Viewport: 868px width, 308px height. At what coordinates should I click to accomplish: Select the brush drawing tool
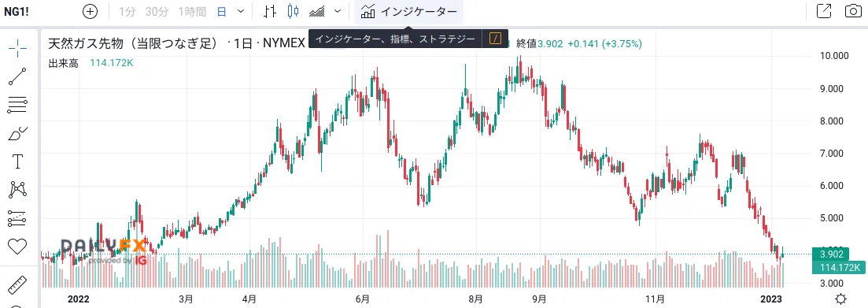click(18, 133)
